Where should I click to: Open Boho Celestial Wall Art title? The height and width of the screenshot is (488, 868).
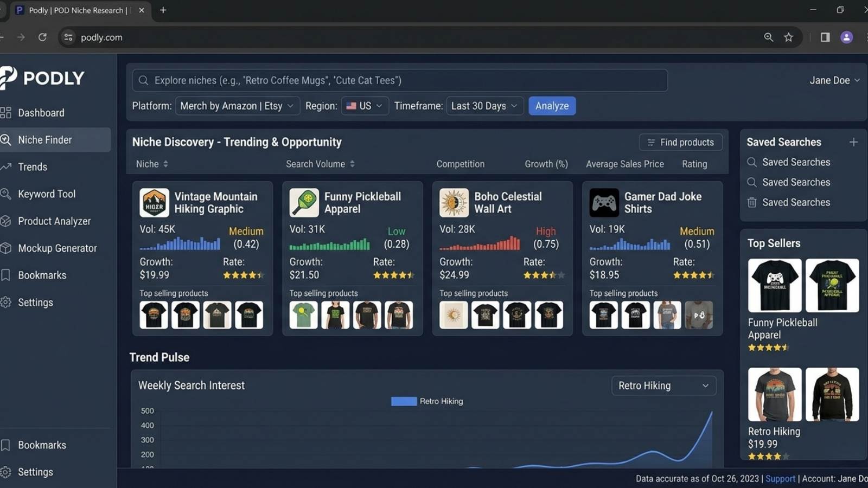point(508,203)
